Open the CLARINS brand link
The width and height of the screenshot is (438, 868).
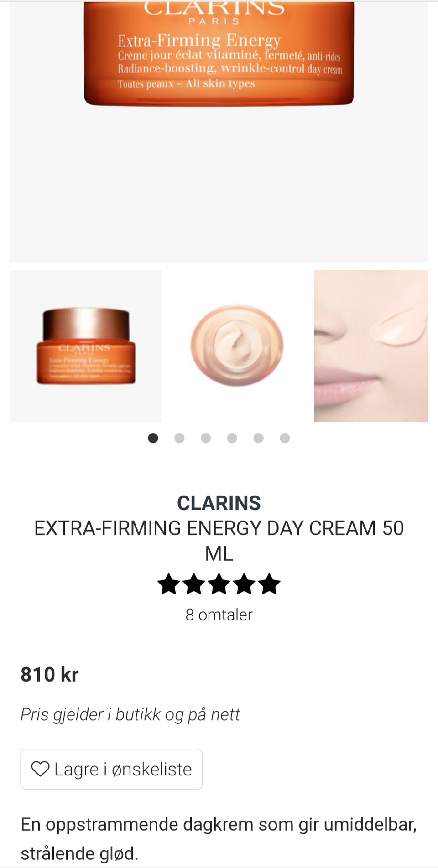pos(219,503)
